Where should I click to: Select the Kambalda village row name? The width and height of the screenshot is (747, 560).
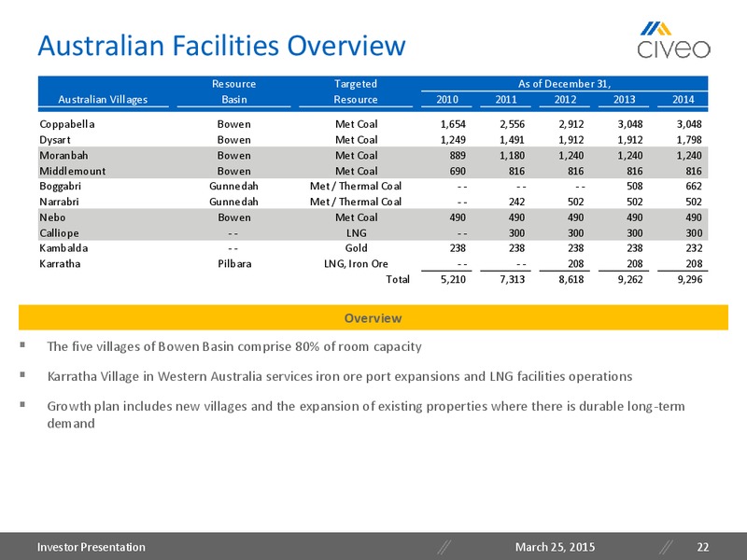point(63,248)
